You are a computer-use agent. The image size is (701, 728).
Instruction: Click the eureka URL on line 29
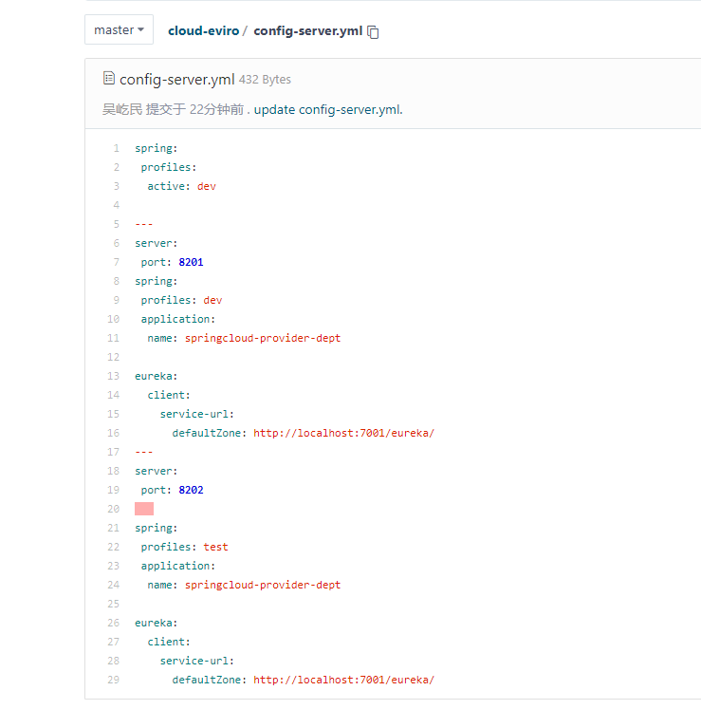click(343, 680)
